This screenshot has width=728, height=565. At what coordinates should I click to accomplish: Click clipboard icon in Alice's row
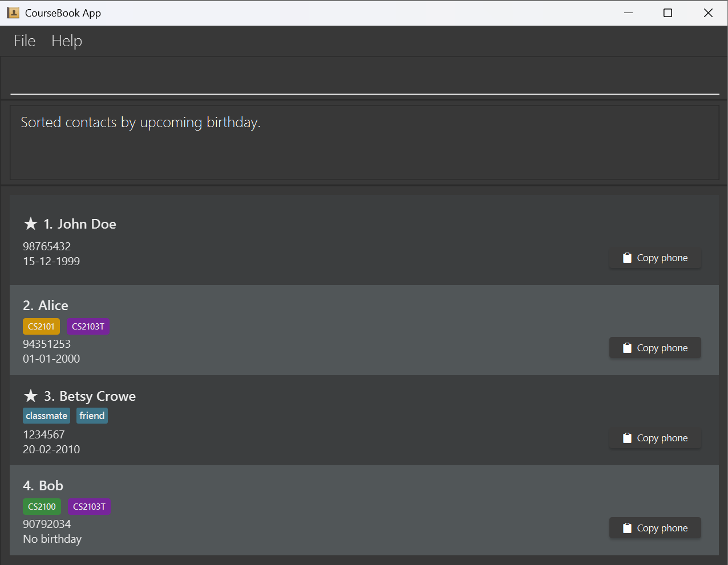627,348
